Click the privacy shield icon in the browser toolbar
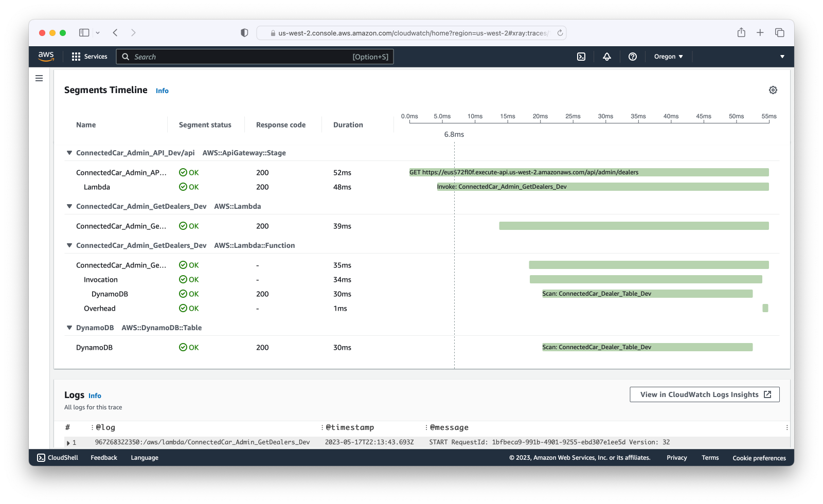The image size is (823, 504). 244,32
